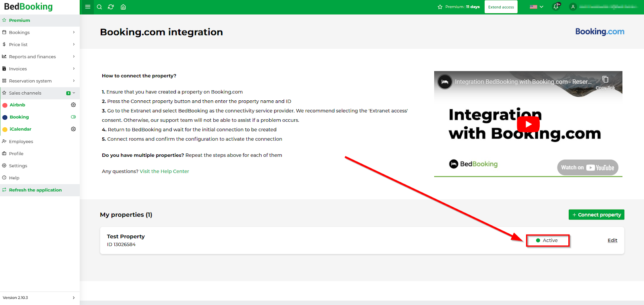Click the Help icon in the sidebar

click(x=4, y=178)
